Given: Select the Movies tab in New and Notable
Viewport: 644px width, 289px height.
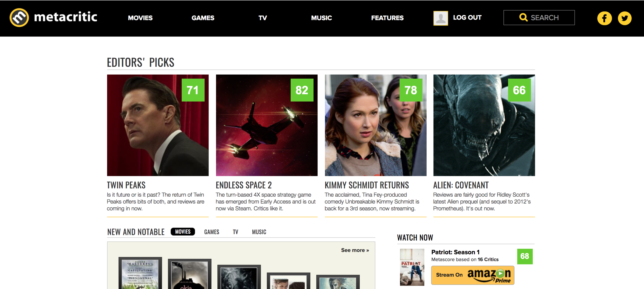Looking at the screenshot, I should (x=183, y=232).
